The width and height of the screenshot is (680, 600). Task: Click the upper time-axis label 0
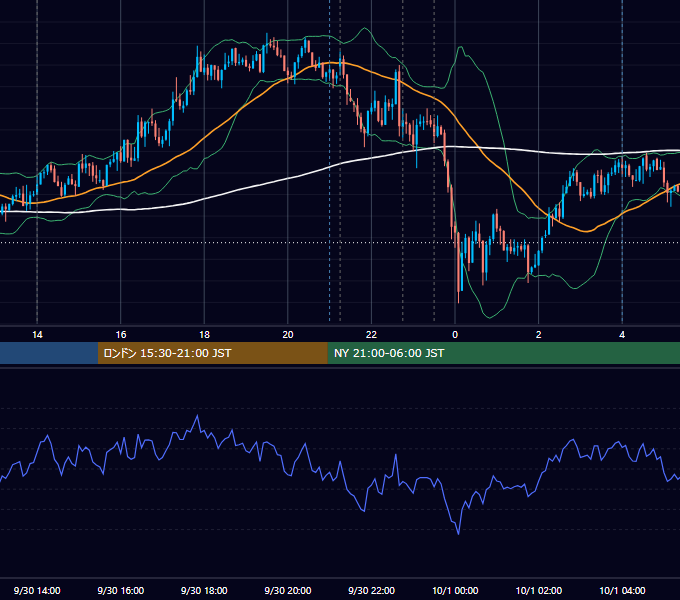(x=455, y=335)
